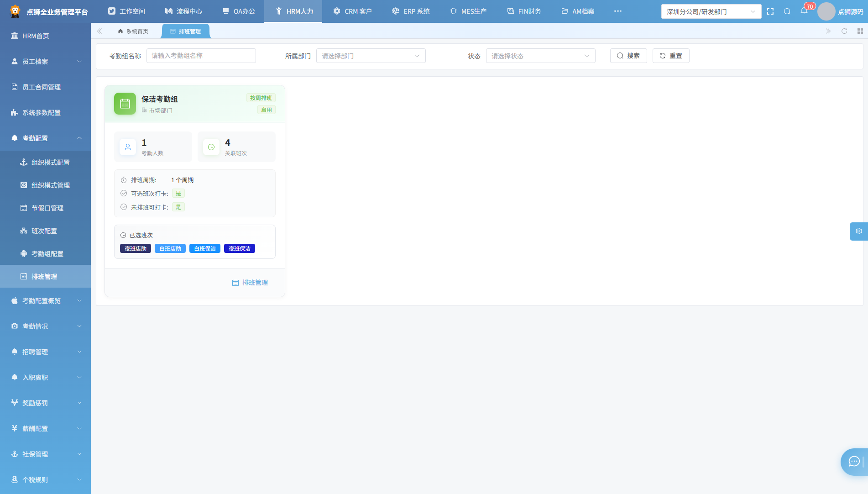Click the 保洁考勤组 card title

pos(160,99)
